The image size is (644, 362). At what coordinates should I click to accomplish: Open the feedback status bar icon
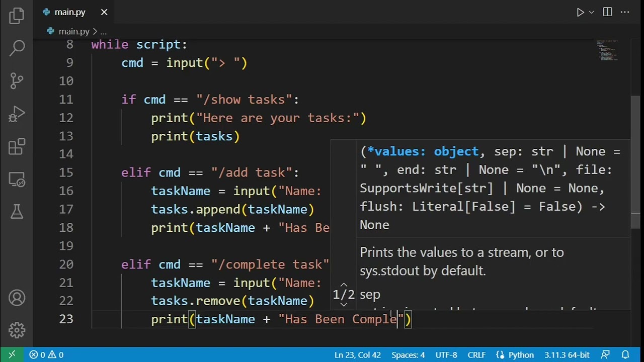(606, 354)
